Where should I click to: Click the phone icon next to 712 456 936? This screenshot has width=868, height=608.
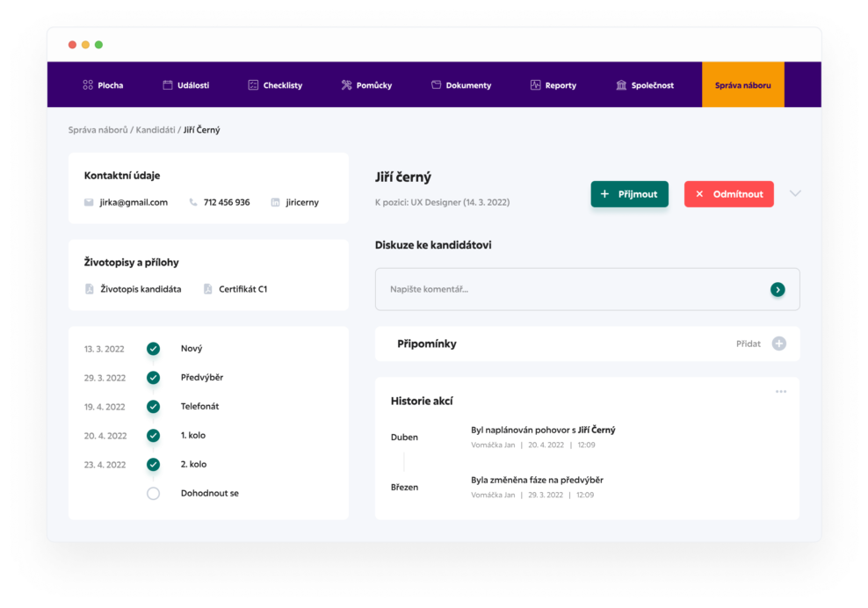(193, 202)
